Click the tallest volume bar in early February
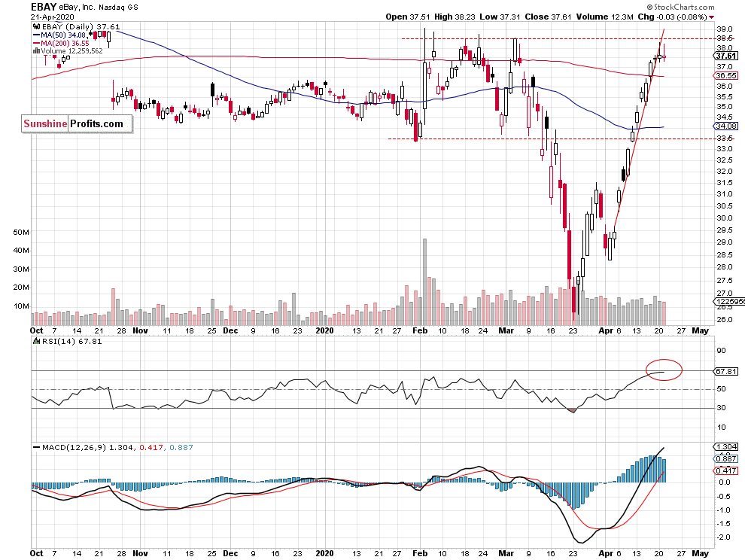This screenshot has width=745, height=560. (424, 282)
